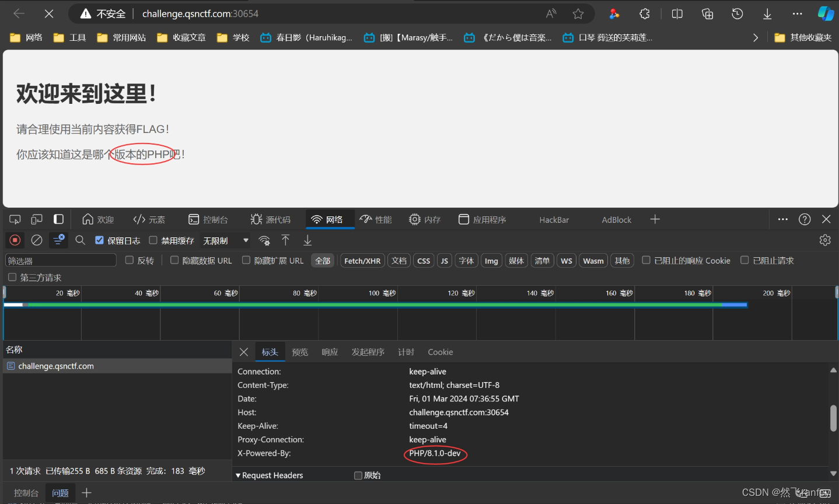Check the 原始 checkbox for Request Headers
Image resolution: width=839 pixels, height=504 pixels.
point(358,475)
